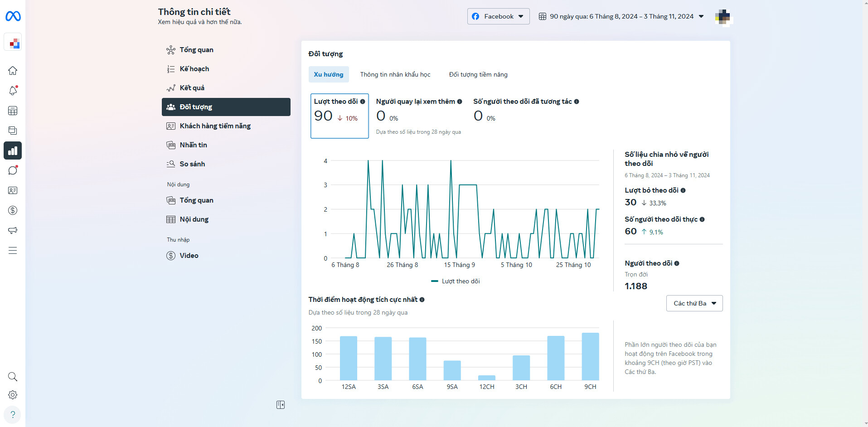
Task: Click the 1.188 lifetime followers value
Action: 636,286
